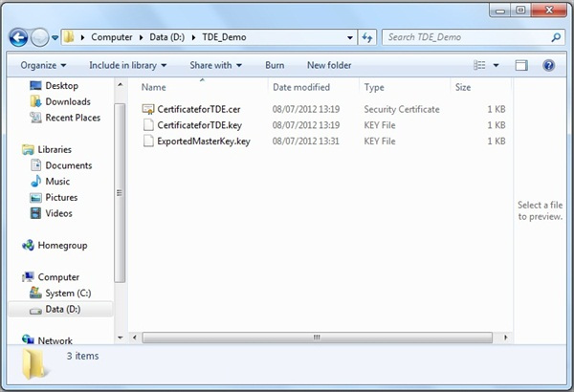Select Computer in the navigation pane

pos(58,277)
